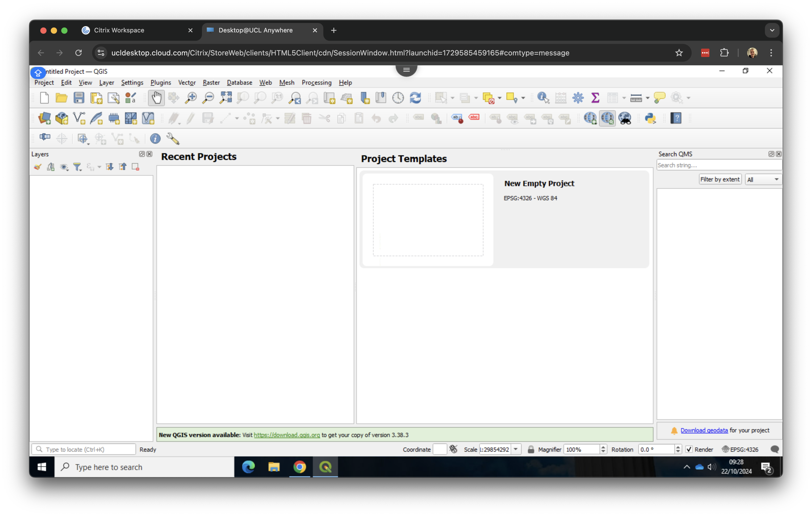Image resolution: width=812 pixels, height=516 pixels.
Task: Click the Identify Features tool
Action: 543,98
